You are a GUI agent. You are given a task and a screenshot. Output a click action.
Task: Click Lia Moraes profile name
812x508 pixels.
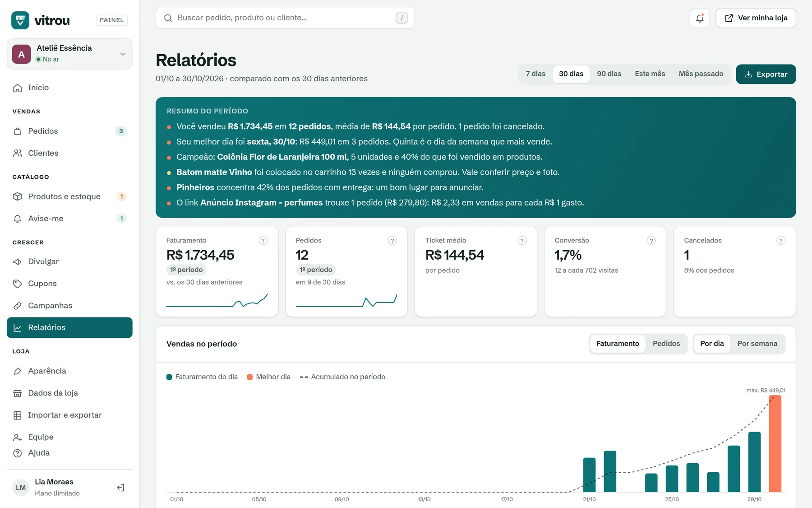click(x=54, y=482)
